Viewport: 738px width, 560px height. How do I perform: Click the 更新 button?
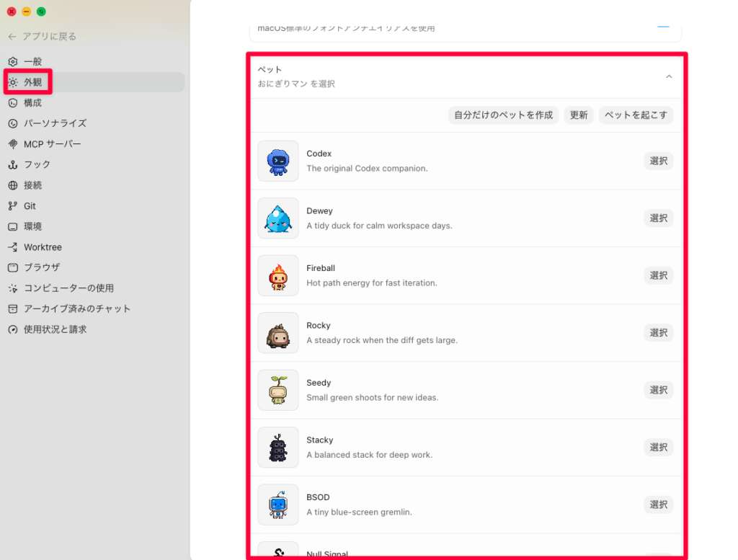tap(579, 115)
